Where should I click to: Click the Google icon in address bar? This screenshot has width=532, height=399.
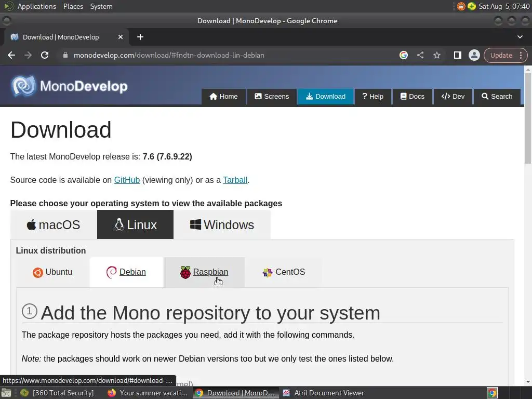403,55
